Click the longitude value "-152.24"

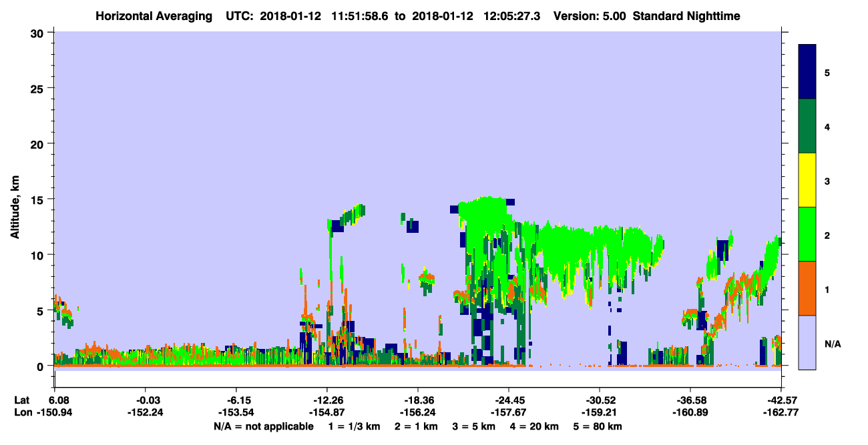click(x=145, y=412)
